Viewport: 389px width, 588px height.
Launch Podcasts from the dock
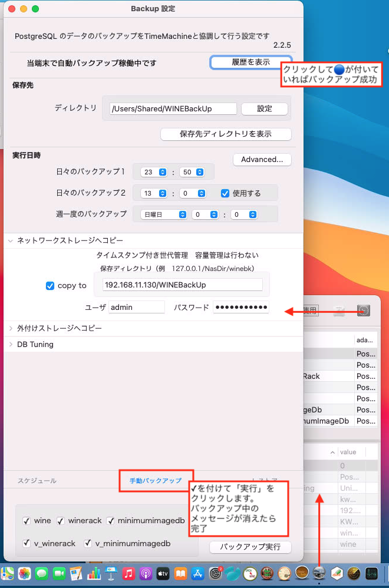tap(146, 573)
